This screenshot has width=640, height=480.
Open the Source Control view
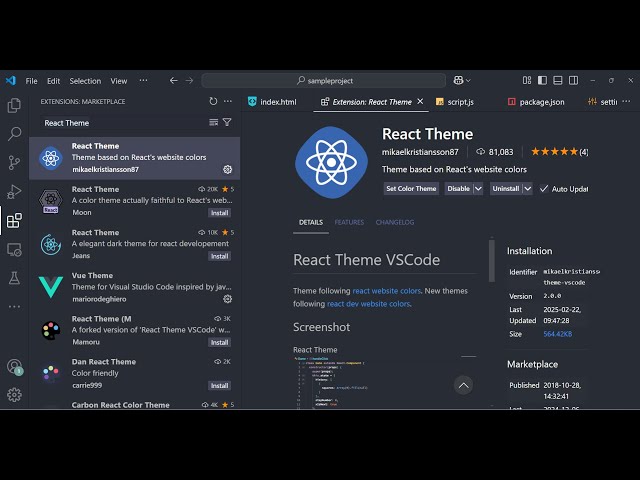(14, 162)
